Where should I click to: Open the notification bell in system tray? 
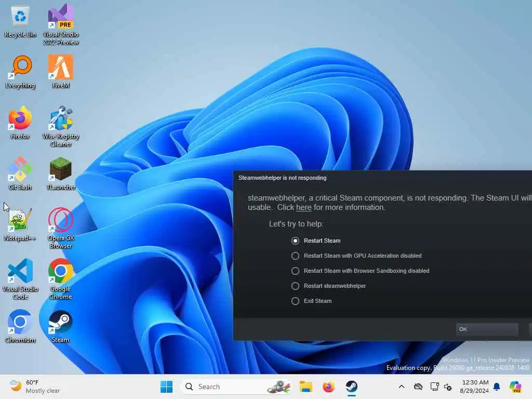(497, 387)
